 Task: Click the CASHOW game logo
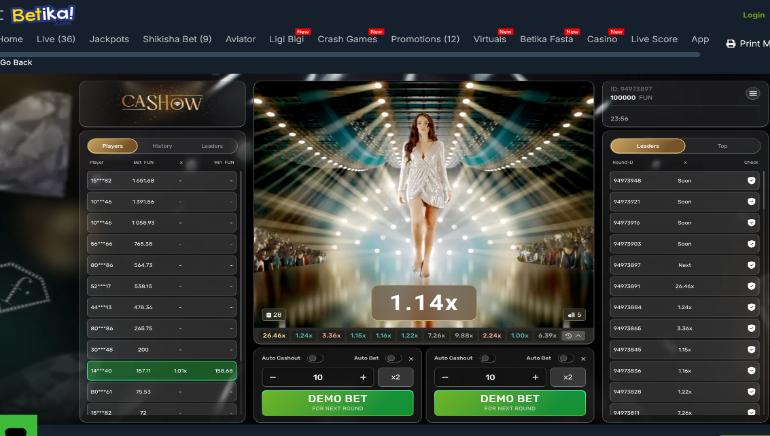(162, 103)
